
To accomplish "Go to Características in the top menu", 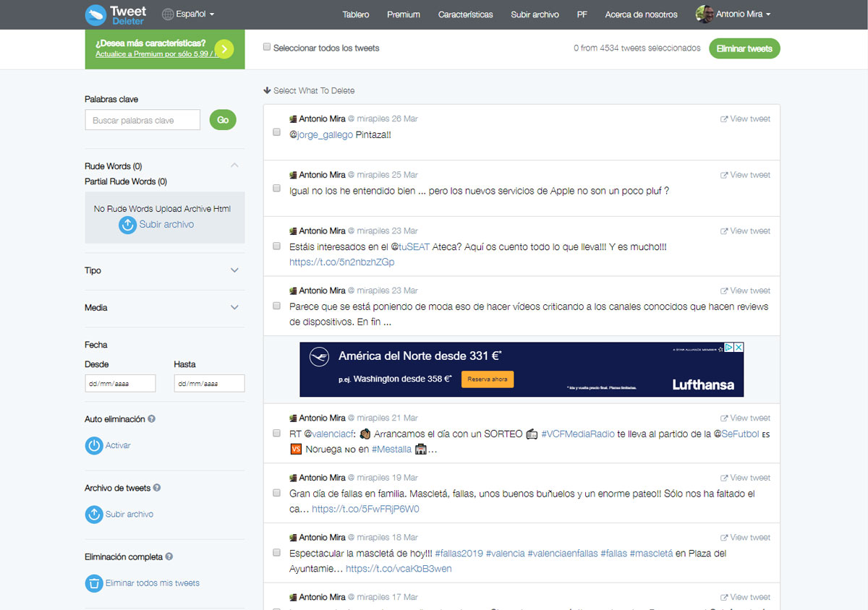I will [465, 14].
